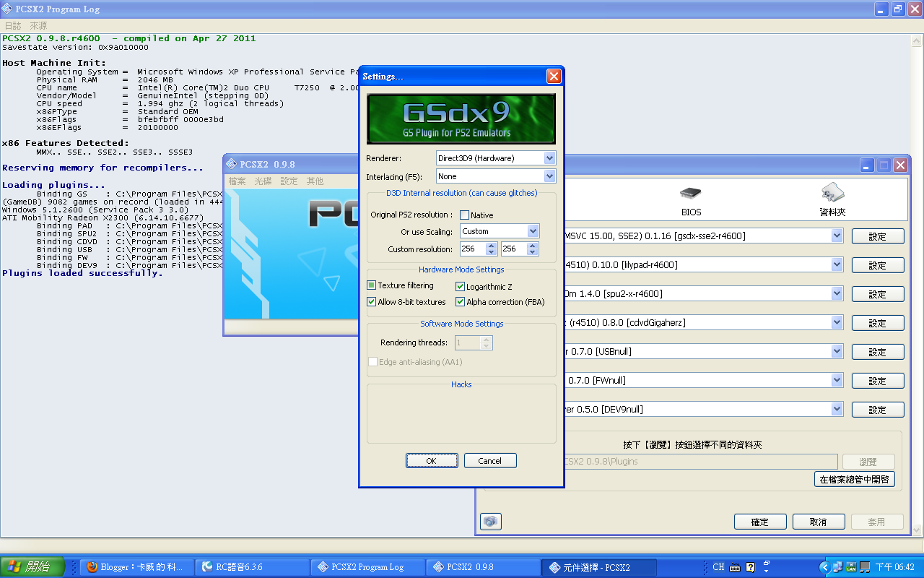Switch to the BIOS tab

click(691, 201)
